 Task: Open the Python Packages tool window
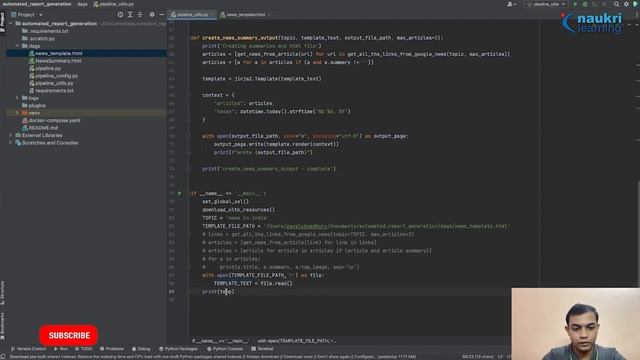click(178, 349)
